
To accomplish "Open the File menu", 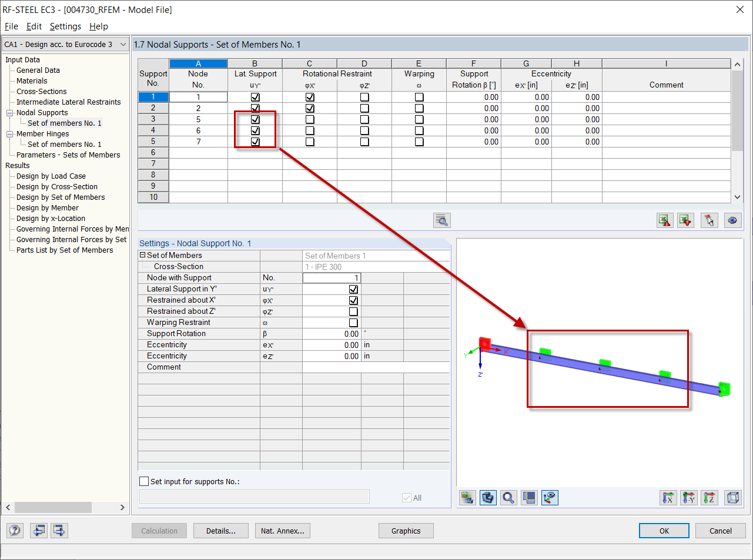I will pos(11,26).
